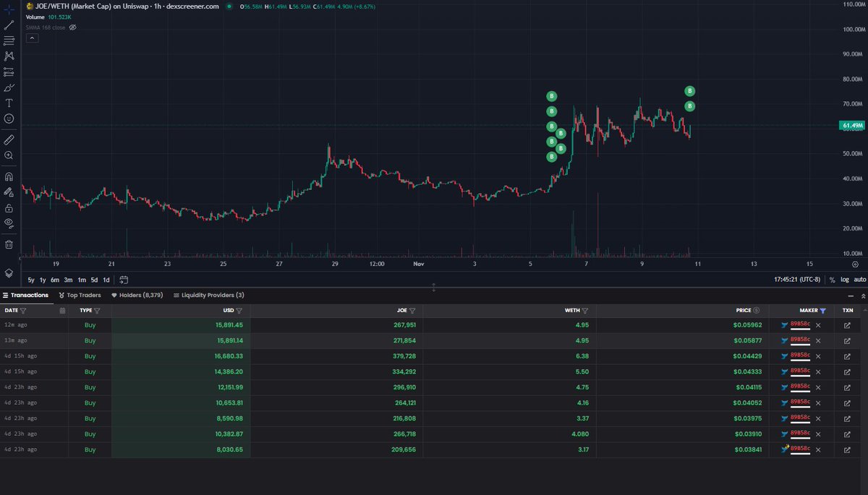Open transaction link for $0.03975 row
Image resolution: width=868 pixels, height=495 pixels.
(847, 418)
